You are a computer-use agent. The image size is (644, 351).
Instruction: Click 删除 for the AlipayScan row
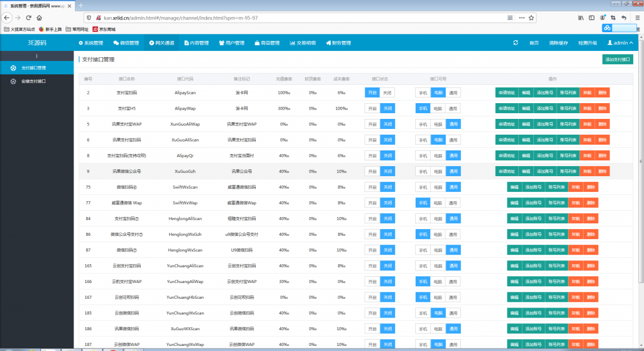(602, 92)
